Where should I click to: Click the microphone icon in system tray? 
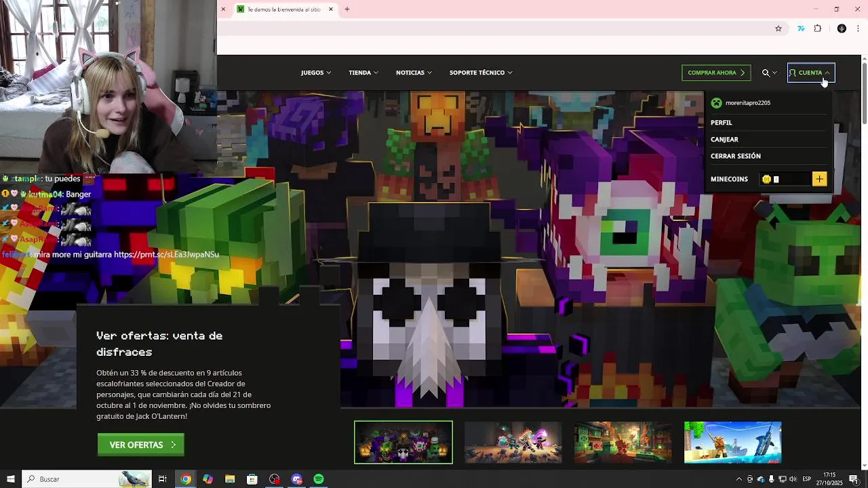point(771,479)
